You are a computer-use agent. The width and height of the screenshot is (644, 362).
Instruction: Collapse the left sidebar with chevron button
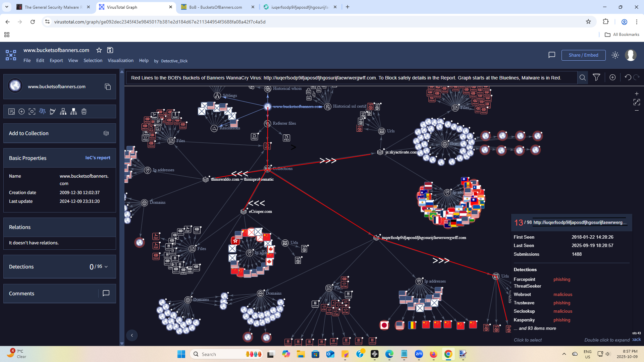click(x=132, y=335)
